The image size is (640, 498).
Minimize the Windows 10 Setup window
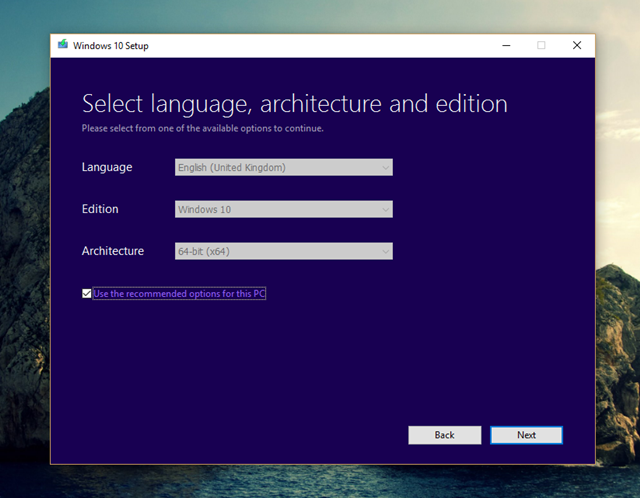pos(506,45)
